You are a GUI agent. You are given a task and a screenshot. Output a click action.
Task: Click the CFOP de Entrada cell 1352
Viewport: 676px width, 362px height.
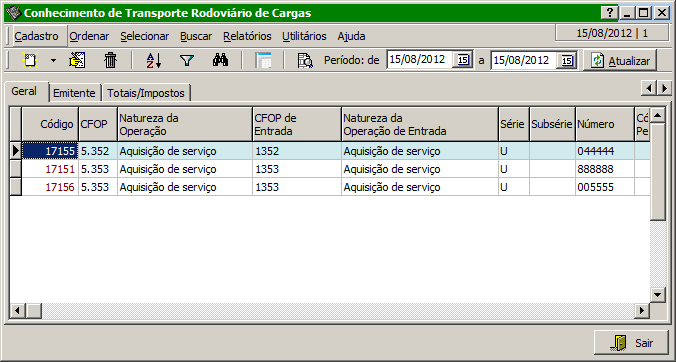[297, 151]
